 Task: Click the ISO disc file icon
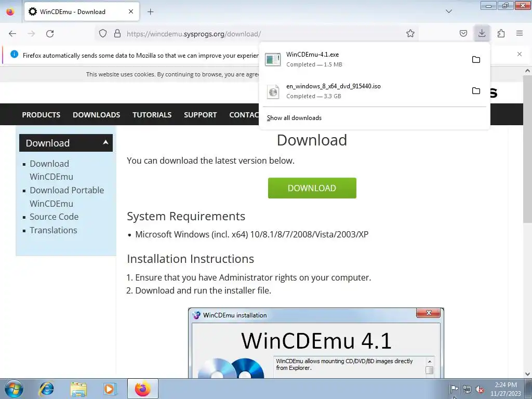(273, 91)
